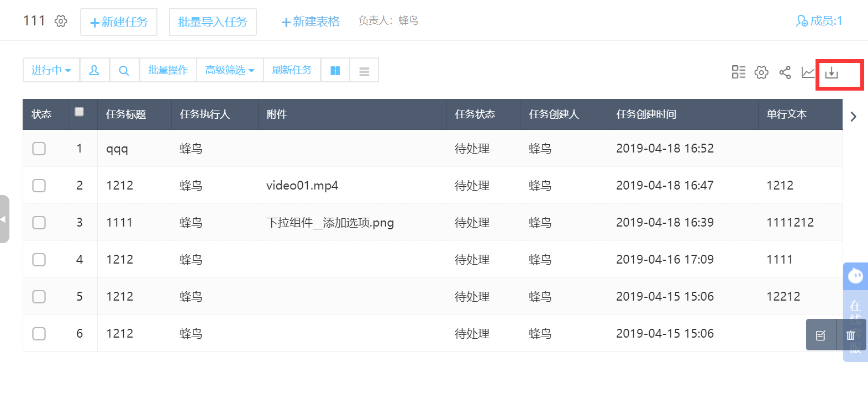Click the search magnifier icon
This screenshot has height=415, width=868.
(x=124, y=71)
